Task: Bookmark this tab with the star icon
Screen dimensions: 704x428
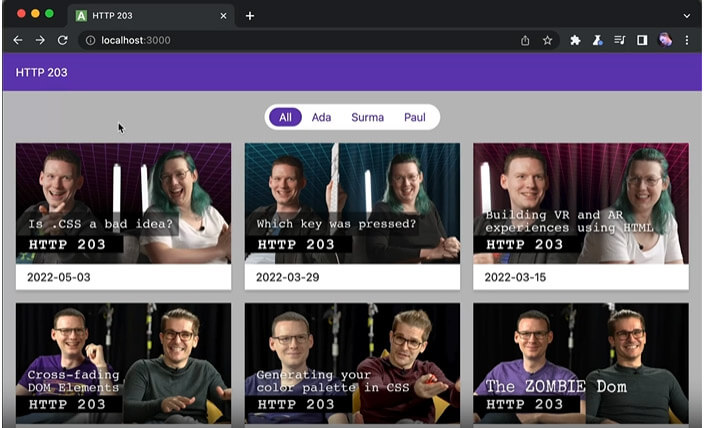Action: pyautogui.click(x=547, y=40)
